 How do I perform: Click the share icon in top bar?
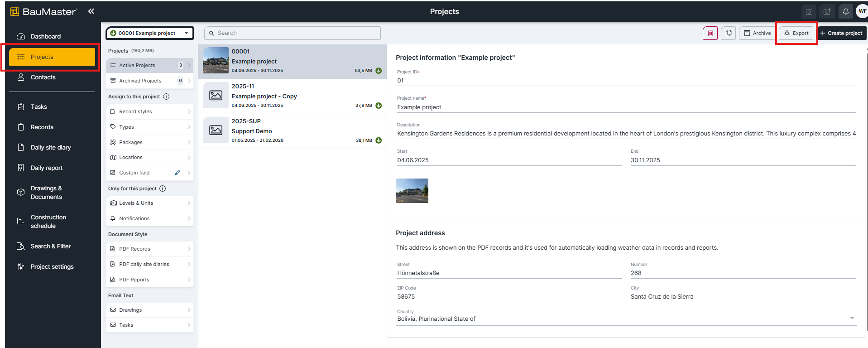point(827,11)
